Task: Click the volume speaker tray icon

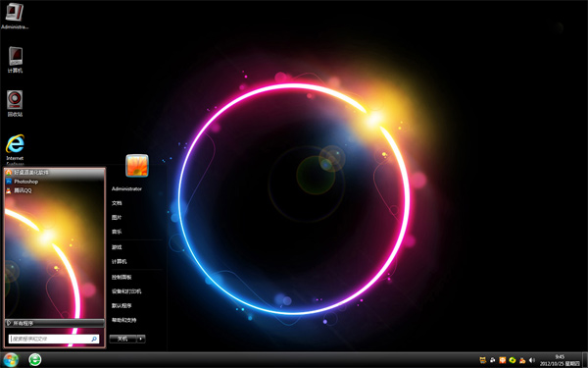Action: pos(531,360)
